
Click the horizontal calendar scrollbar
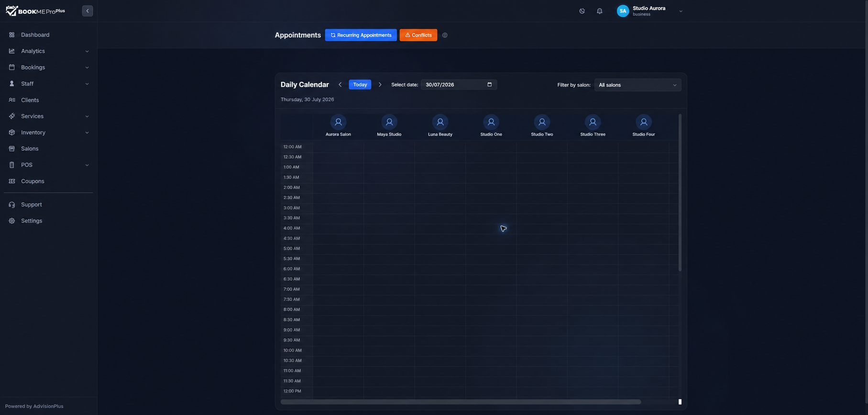(x=461, y=402)
